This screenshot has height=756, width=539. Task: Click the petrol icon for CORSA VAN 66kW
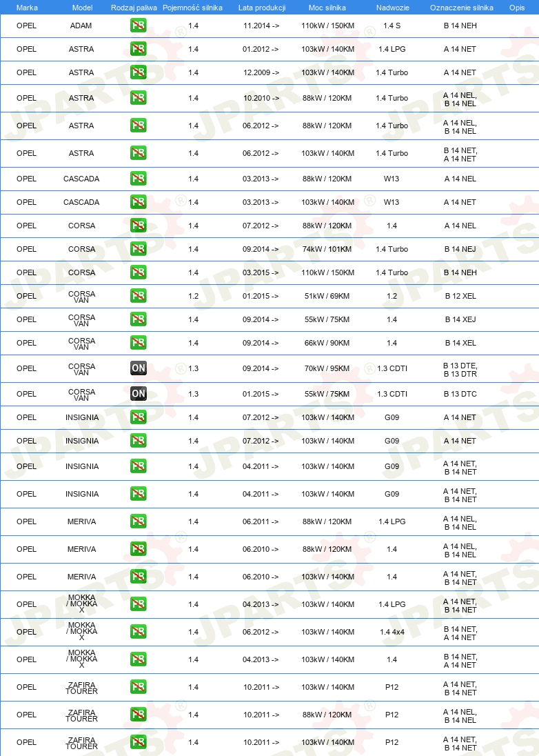139,343
